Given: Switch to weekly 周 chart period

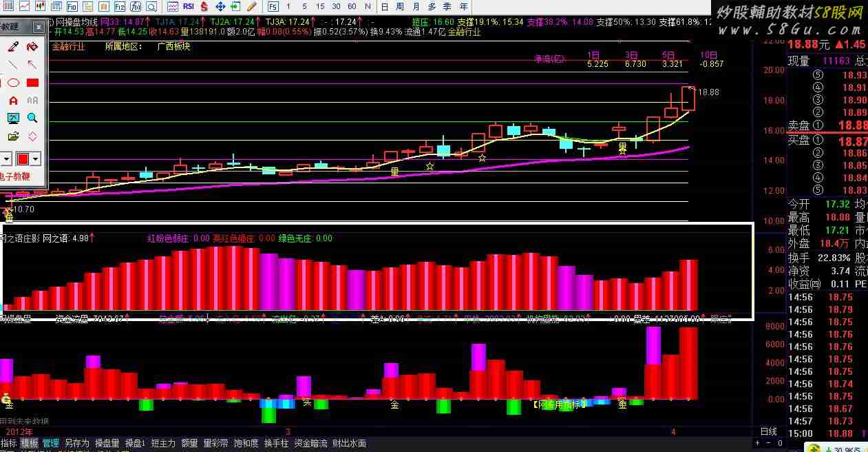Looking at the screenshot, I should [400, 6].
